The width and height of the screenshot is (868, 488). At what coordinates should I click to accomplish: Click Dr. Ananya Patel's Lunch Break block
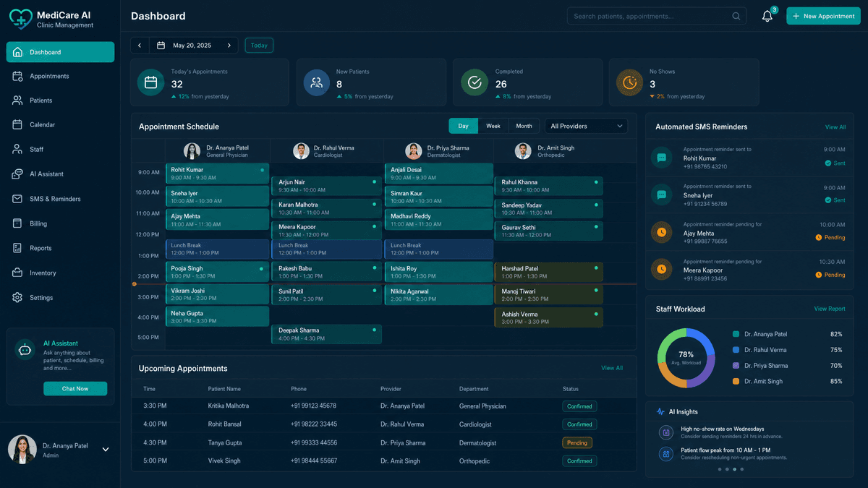click(x=217, y=249)
